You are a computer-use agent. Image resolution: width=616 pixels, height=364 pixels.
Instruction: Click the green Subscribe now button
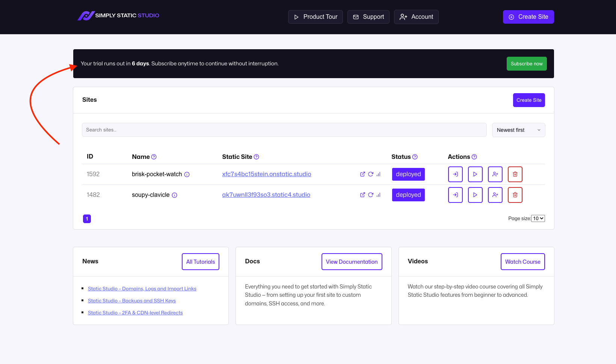click(527, 64)
